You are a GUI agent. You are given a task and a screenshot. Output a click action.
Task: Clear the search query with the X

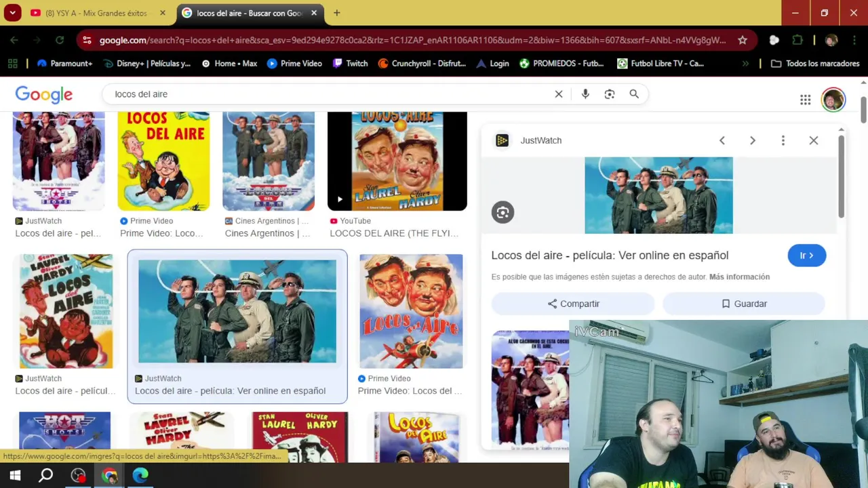point(559,94)
